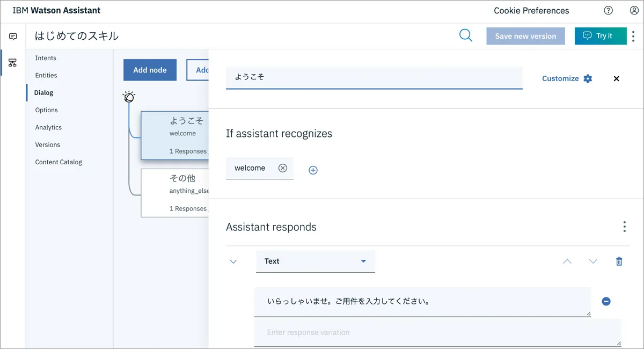This screenshot has height=349, width=644.
Task: Open Assistant responds overflow menu
Action: [x=624, y=227]
